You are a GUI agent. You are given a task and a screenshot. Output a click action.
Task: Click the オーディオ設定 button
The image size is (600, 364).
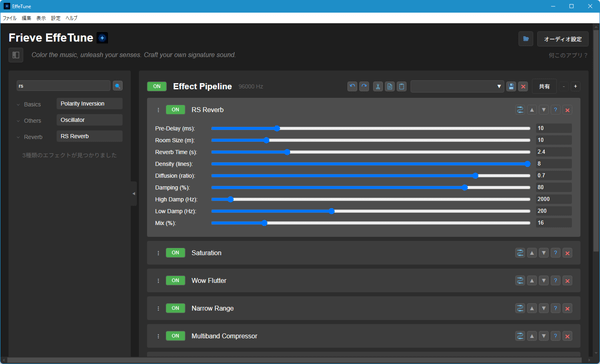tap(562, 39)
